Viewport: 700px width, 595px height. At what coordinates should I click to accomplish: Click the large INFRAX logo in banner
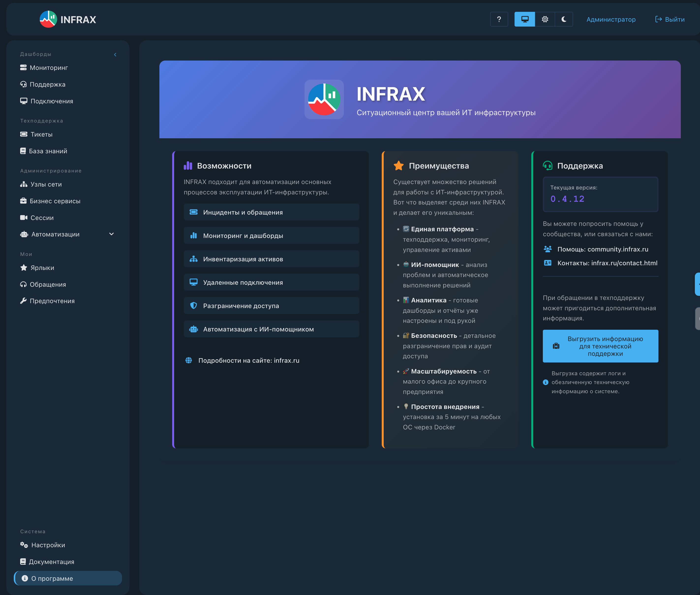[x=324, y=99]
